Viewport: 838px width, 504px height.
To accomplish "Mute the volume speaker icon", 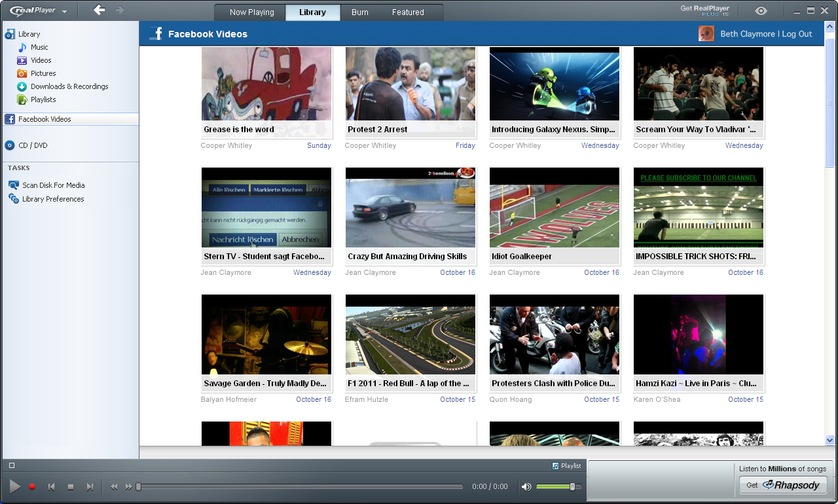I will coord(526,486).
